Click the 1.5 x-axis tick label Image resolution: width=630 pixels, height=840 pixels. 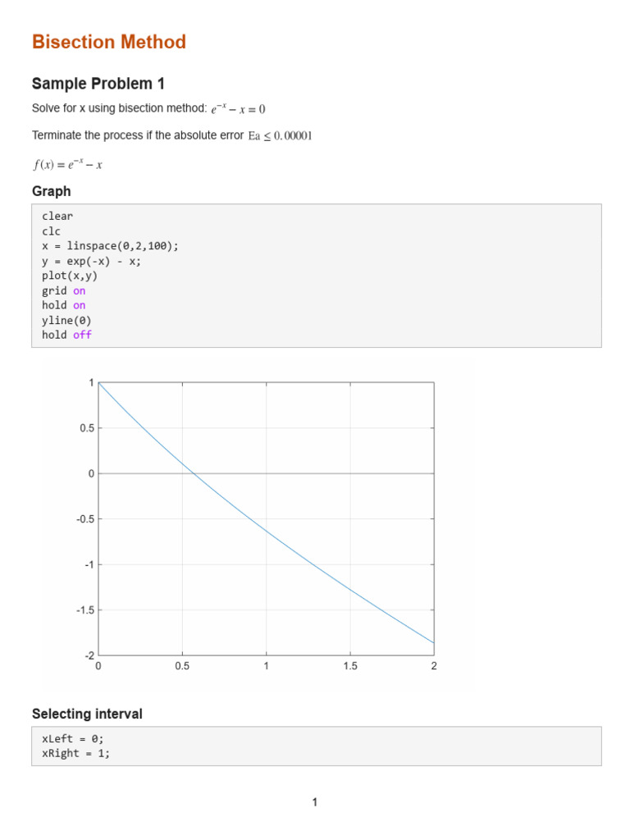(x=350, y=666)
